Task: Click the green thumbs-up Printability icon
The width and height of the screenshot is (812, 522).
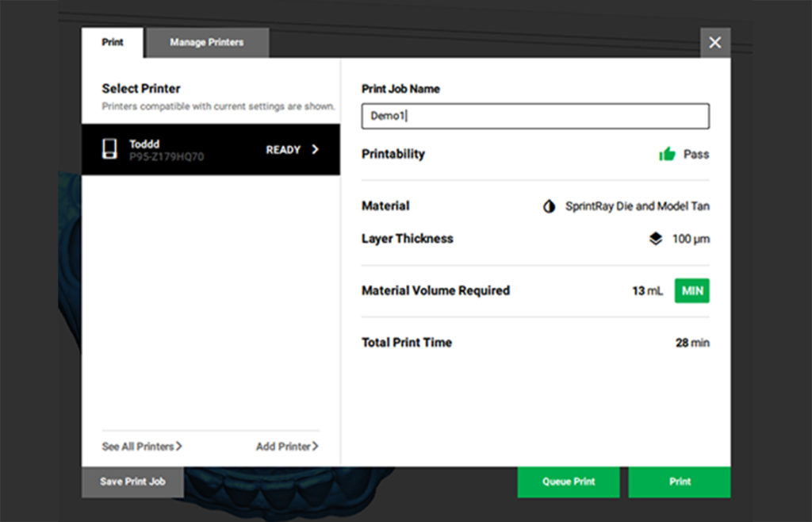Action: [x=666, y=155]
